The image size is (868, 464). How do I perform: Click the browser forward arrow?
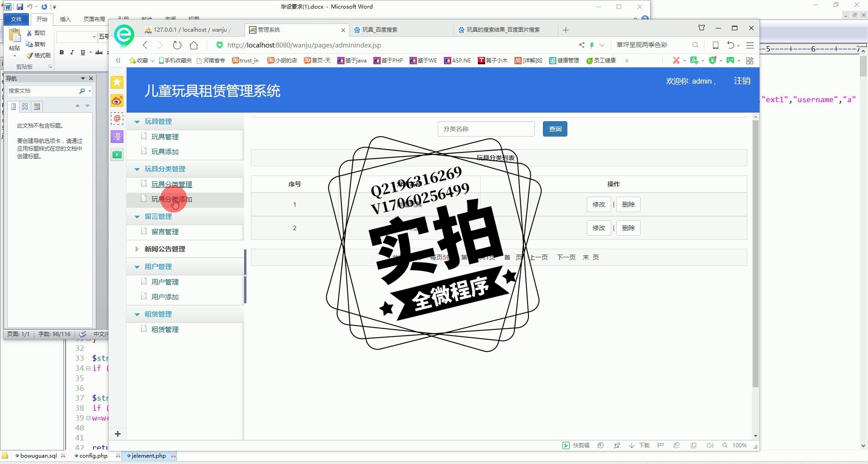click(x=160, y=45)
